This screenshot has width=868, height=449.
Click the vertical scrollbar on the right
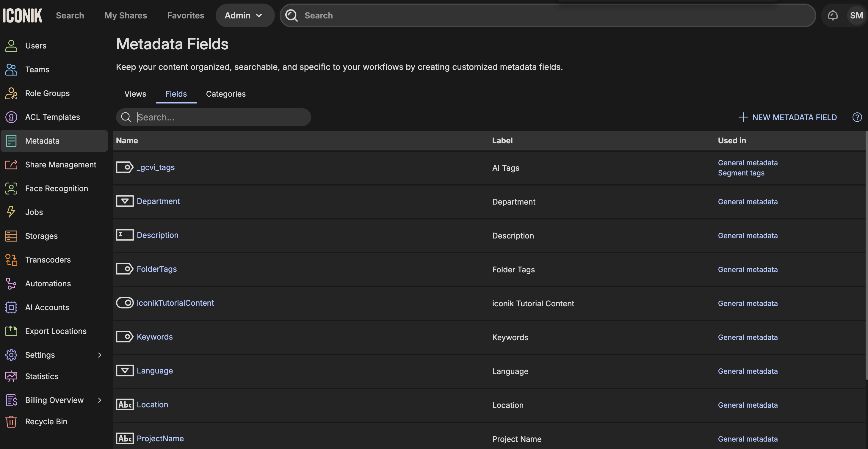[x=866, y=256]
